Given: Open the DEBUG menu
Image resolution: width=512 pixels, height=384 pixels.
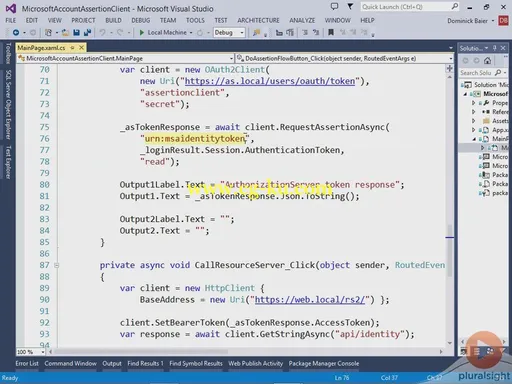Looking at the screenshot, I should tap(141, 20).
